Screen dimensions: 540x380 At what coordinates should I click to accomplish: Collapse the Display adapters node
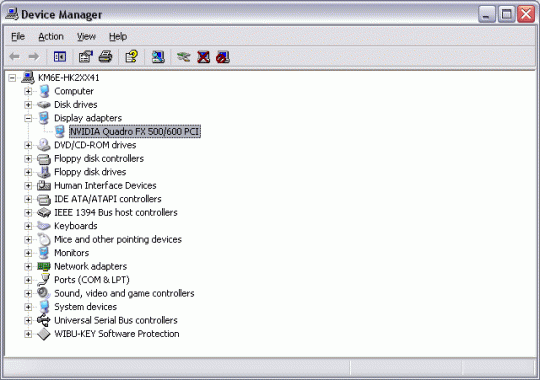(28, 118)
